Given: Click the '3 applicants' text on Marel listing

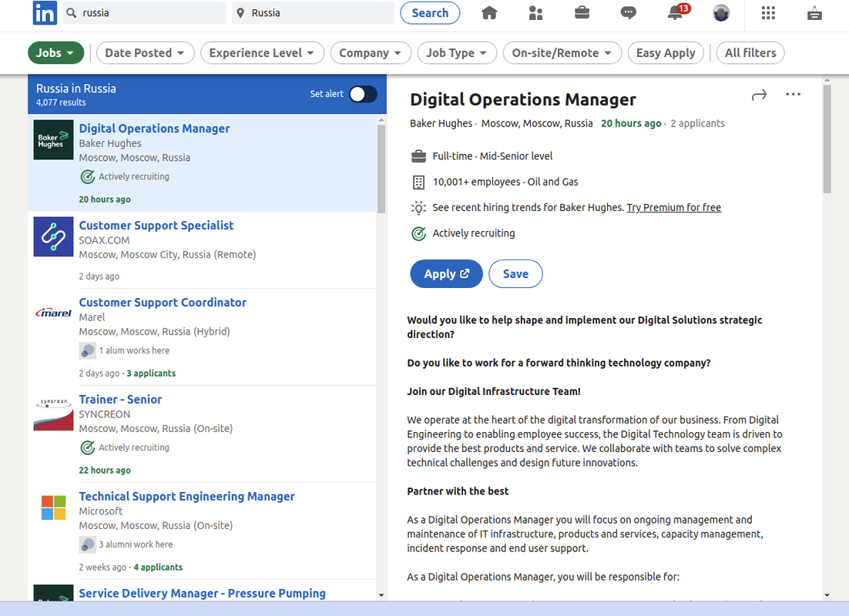Looking at the screenshot, I should [x=151, y=373].
